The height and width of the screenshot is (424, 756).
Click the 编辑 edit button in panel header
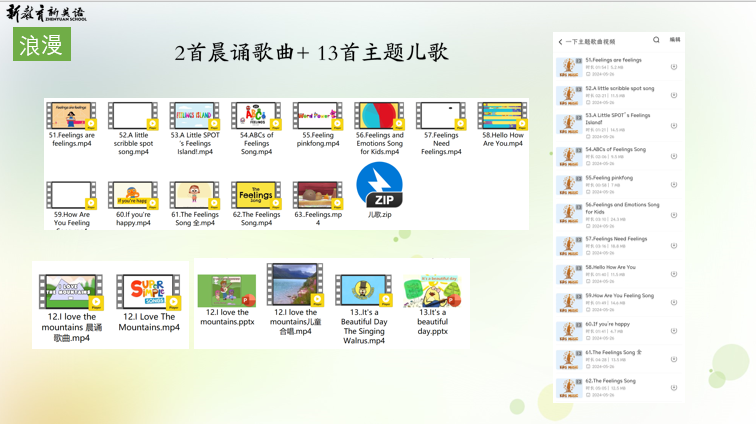(x=675, y=40)
